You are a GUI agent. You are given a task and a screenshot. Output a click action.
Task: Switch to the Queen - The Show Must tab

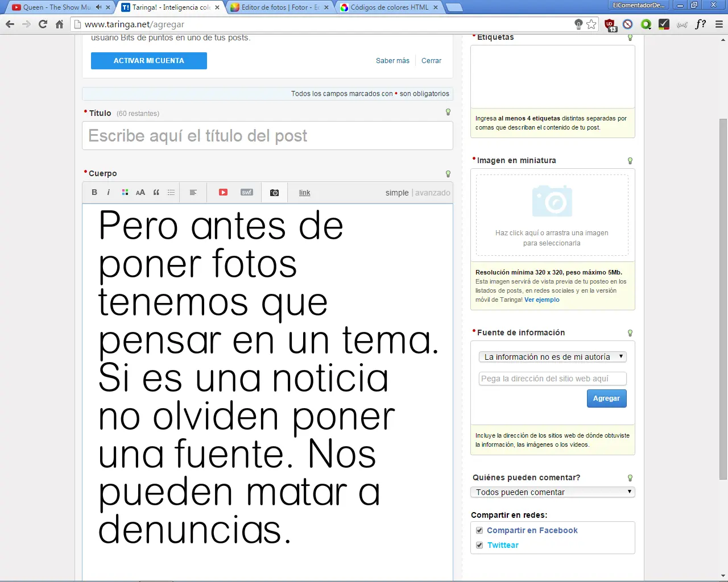pos(57,7)
